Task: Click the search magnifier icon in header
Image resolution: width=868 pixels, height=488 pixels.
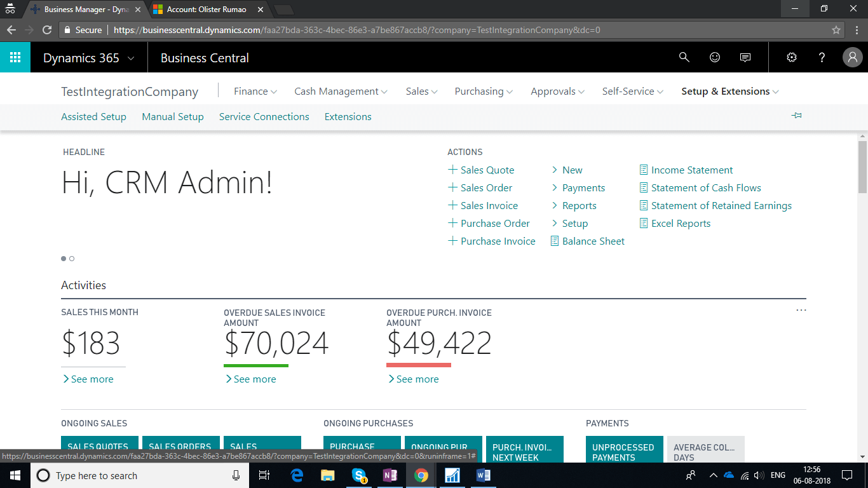Action: (x=684, y=57)
